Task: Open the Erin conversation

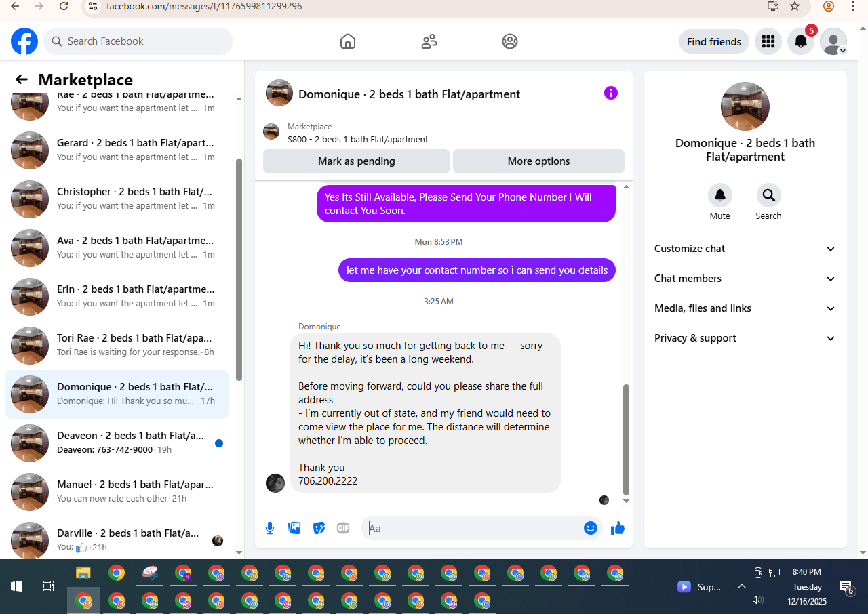Action: click(x=117, y=297)
